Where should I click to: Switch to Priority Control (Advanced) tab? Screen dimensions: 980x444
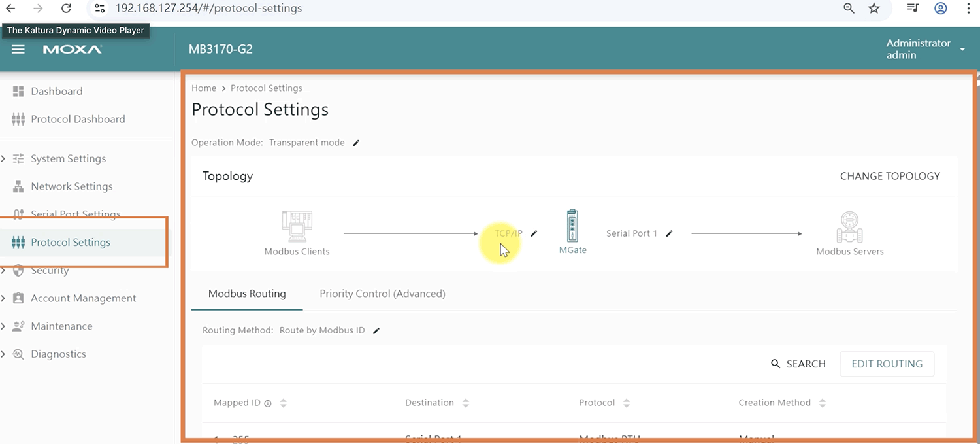pos(382,294)
